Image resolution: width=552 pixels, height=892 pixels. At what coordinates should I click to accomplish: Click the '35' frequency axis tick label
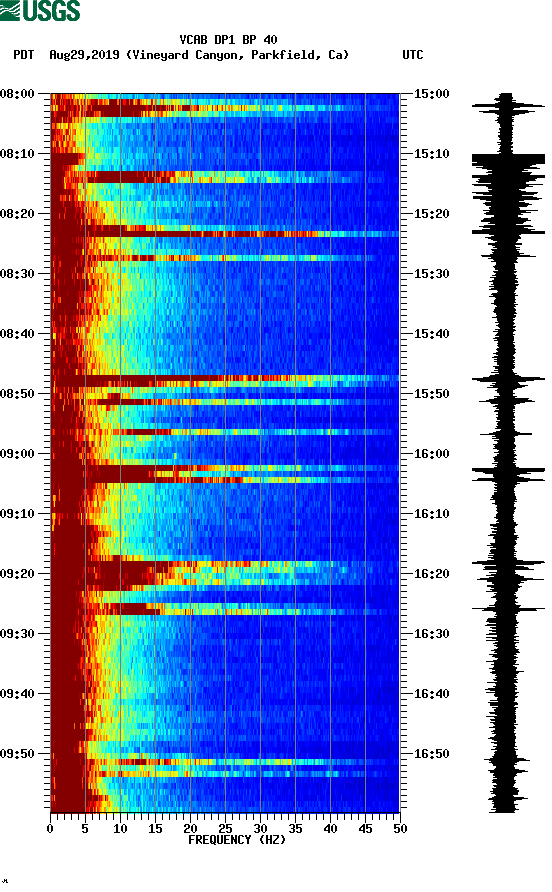point(295,829)
